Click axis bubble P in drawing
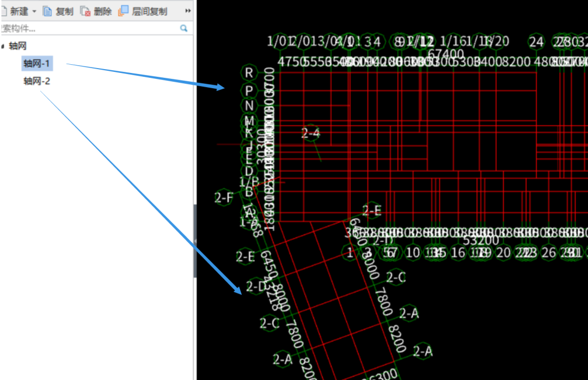Screen dimensions: 588x380 tap(249, 90)
